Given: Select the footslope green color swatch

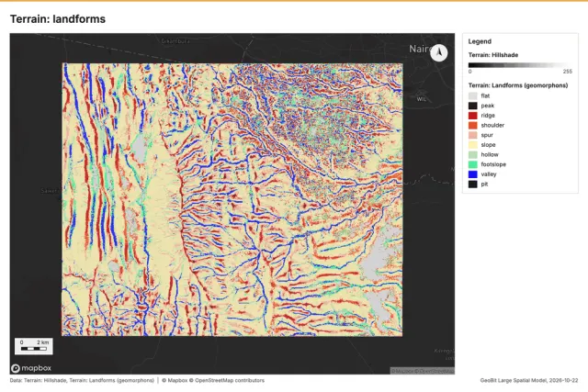Looking at the screenshot, I should coord(473,164).
